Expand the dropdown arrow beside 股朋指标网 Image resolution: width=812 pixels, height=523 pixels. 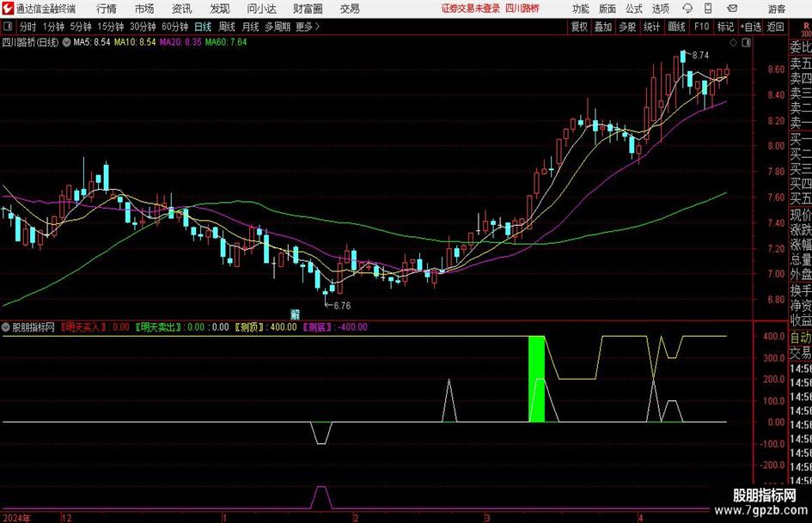pyautogui.click(x=6, y=327)
